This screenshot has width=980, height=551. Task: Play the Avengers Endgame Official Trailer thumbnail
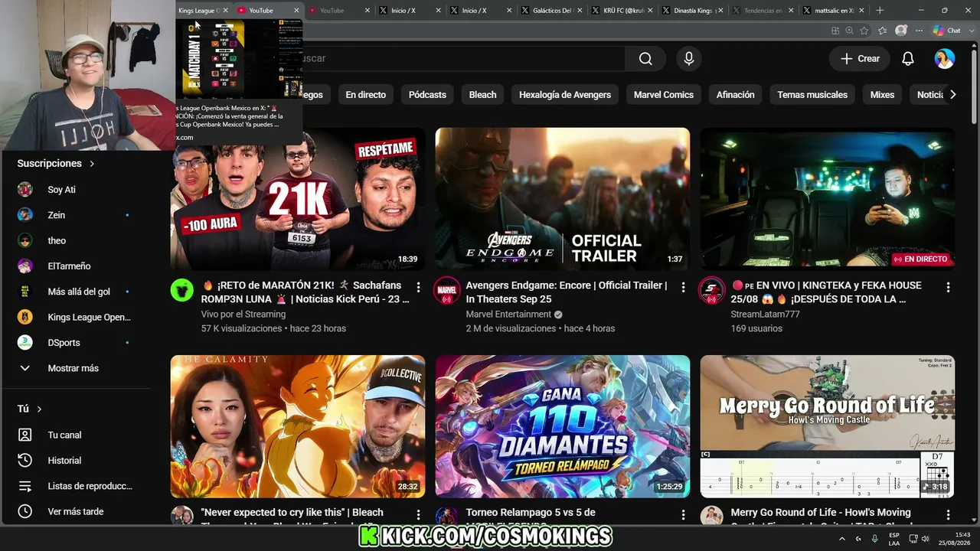click(563, 199)
